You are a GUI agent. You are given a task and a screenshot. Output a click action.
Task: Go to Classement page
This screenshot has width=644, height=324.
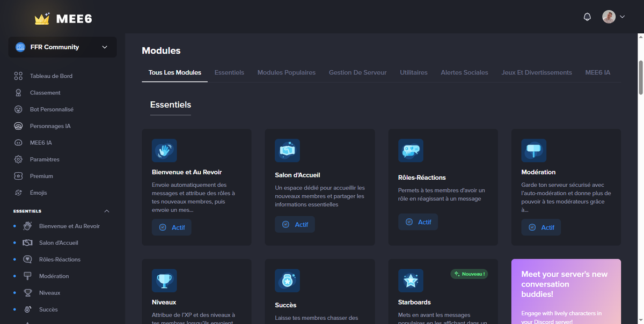[45, 93]
